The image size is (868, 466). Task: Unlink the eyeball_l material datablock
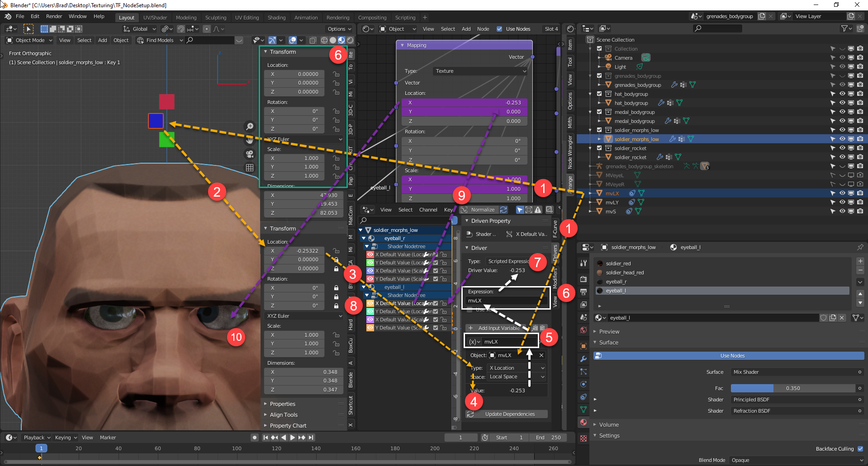pyautogui.click(x=842, y=318)
